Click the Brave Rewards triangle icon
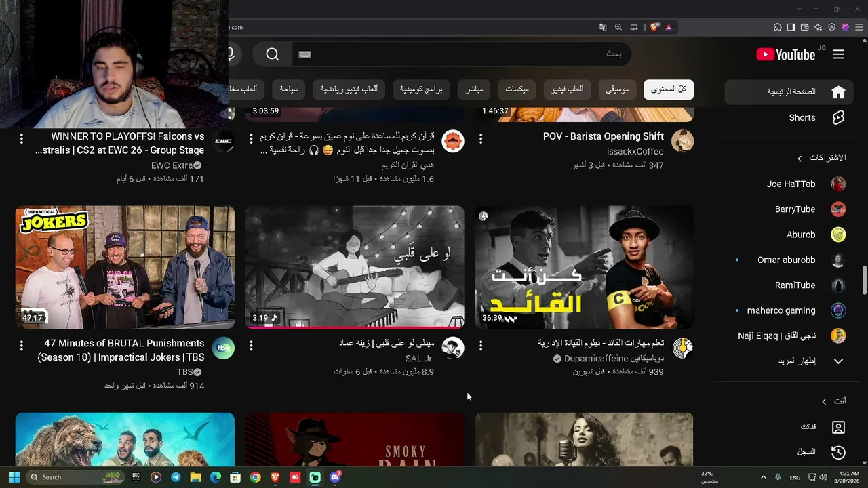This screenshot has height=488, width=868. click(x=669, y=27)
